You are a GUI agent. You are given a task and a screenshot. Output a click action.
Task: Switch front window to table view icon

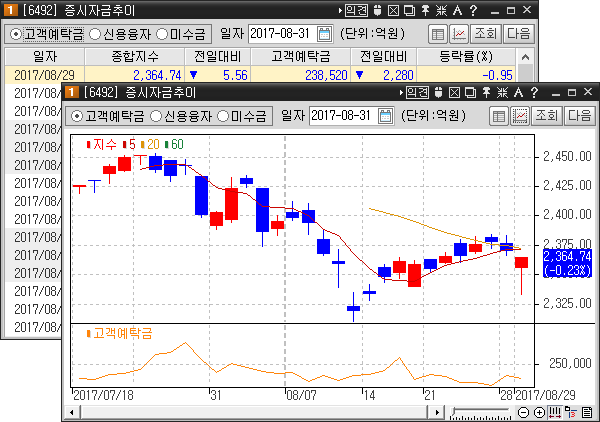[x=499, y=116]
